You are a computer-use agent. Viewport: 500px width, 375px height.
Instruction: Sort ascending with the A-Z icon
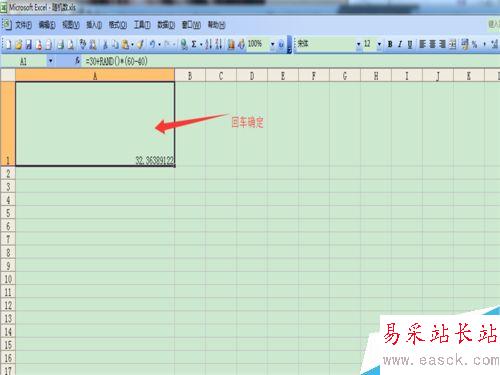click(209, 44)
